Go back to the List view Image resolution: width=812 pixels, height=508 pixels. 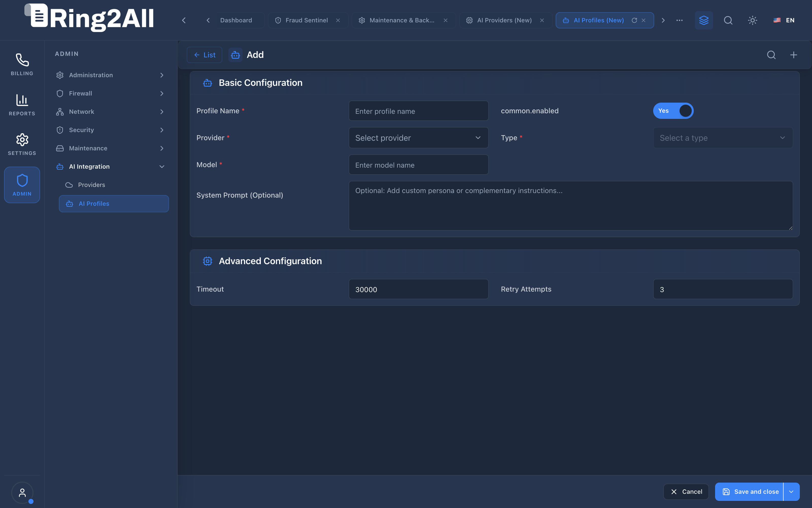pyautogui.click(x=204, y=55)
